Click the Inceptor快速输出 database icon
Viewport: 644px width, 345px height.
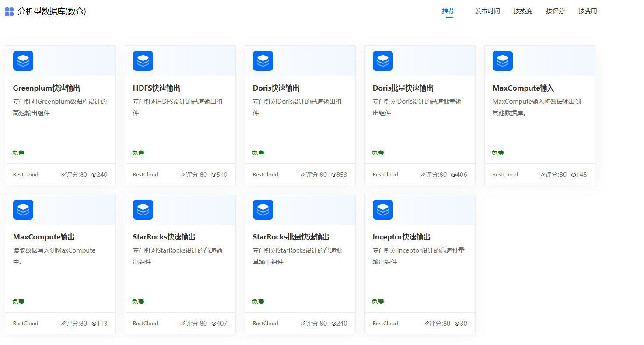click(x=383, y=210)
